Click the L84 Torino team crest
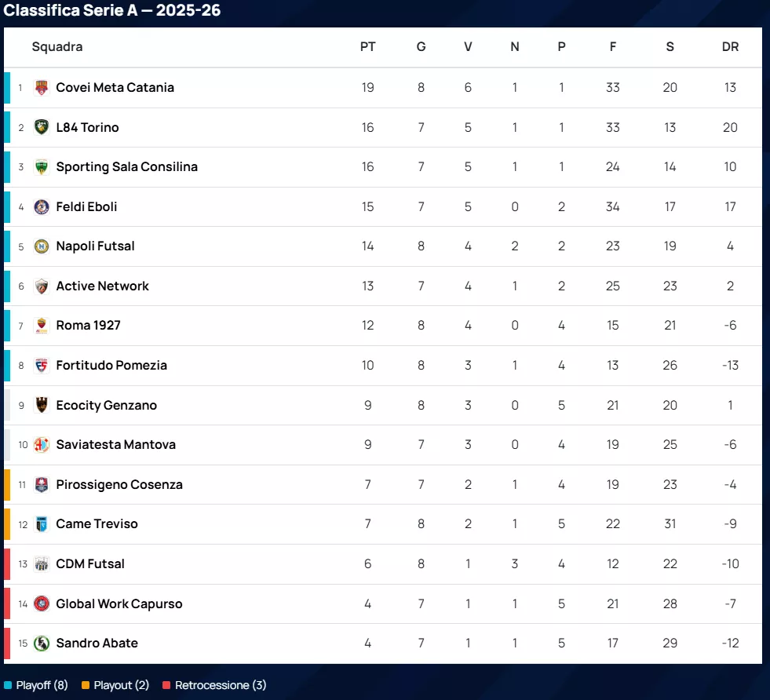 click(42, 127)
